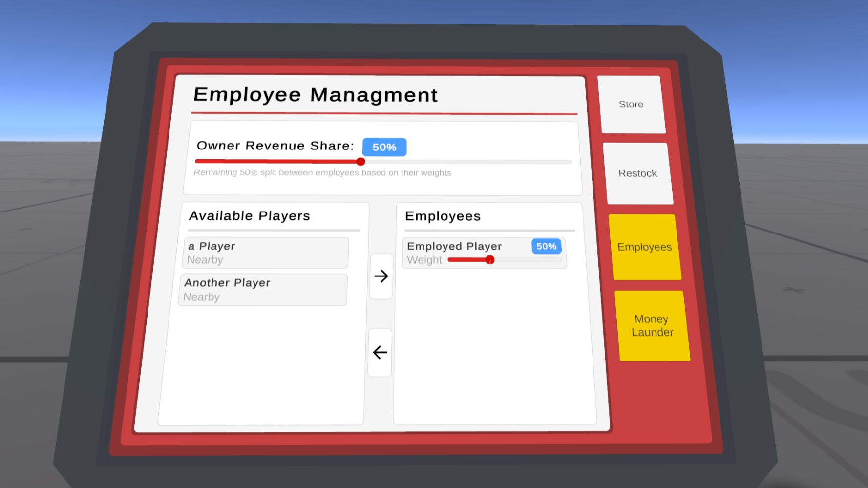
Task: Click the 'Remaining 50% split' note text
Action: pos(322,172)
